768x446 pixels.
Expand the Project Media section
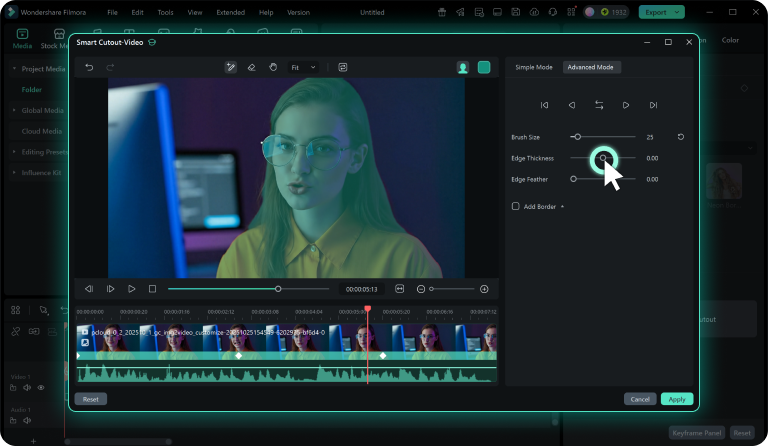click(40, 68)
